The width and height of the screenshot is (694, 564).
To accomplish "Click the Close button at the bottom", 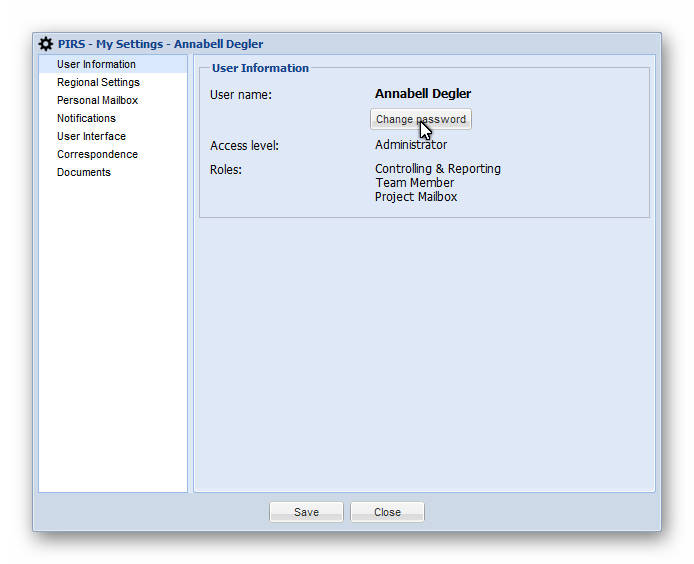I will click(387, 512).
